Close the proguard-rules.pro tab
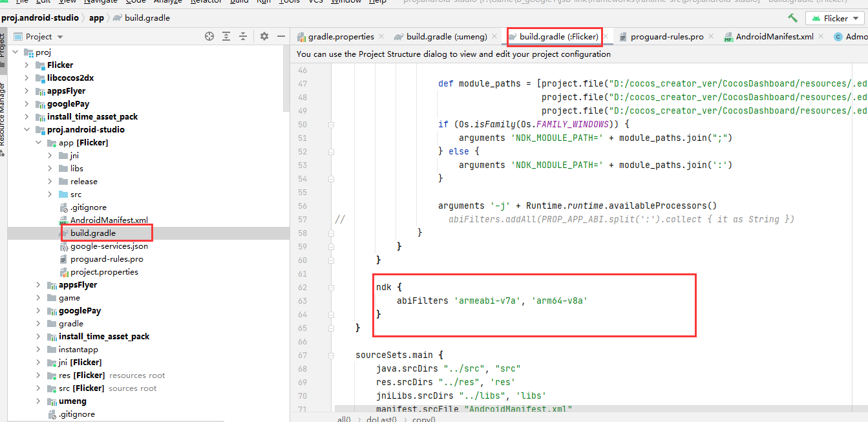Image resolution: width=868 pixels, height=422 pixels. pyautogui.click(x=711, y=37)
